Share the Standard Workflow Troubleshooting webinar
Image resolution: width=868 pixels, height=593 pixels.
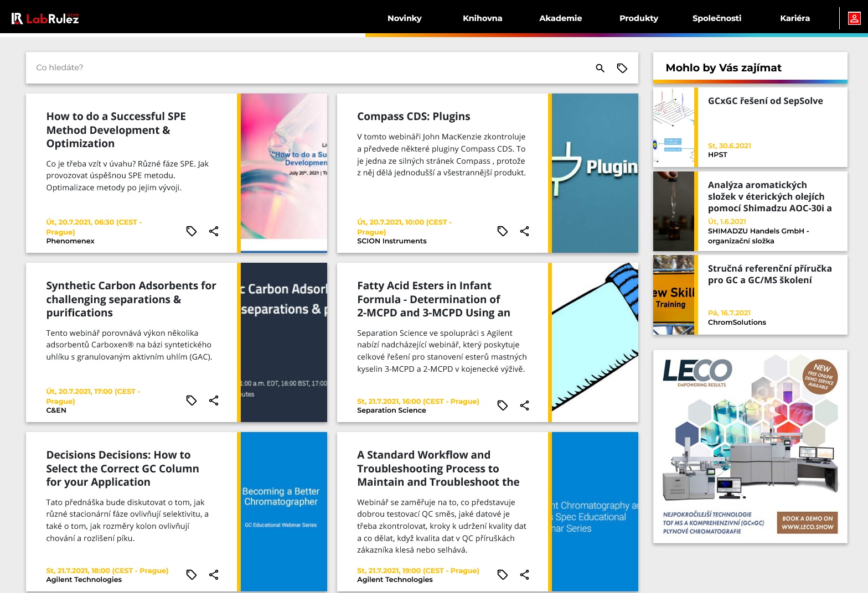tap(525, 575)
